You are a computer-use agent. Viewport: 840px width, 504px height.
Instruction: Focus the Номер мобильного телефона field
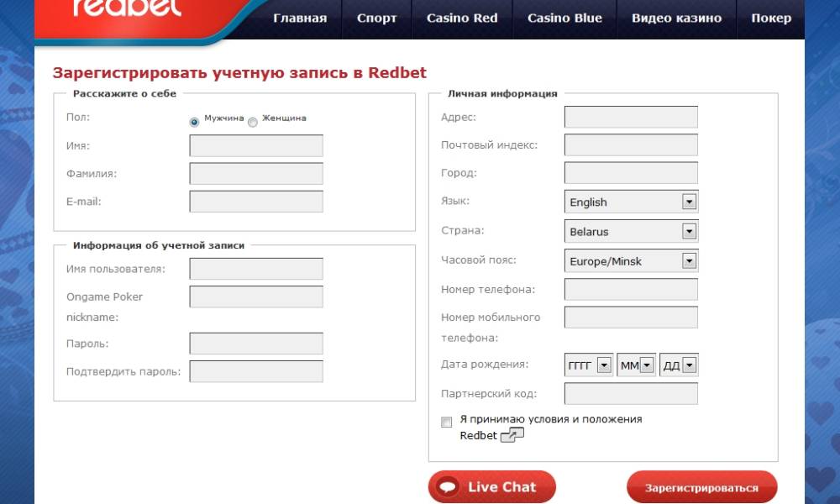coord(631,317)
